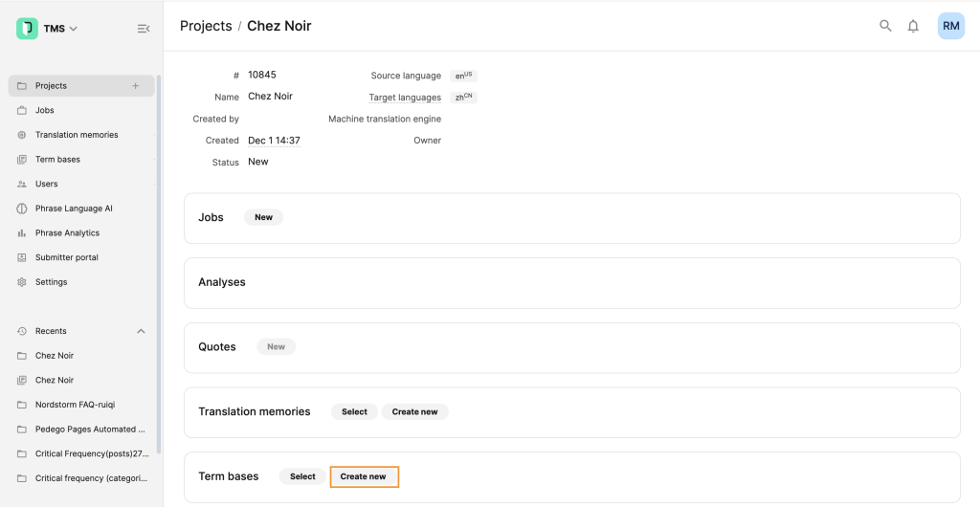Open the notifications bell
980x507 pixels.
(x=913, y=26)
